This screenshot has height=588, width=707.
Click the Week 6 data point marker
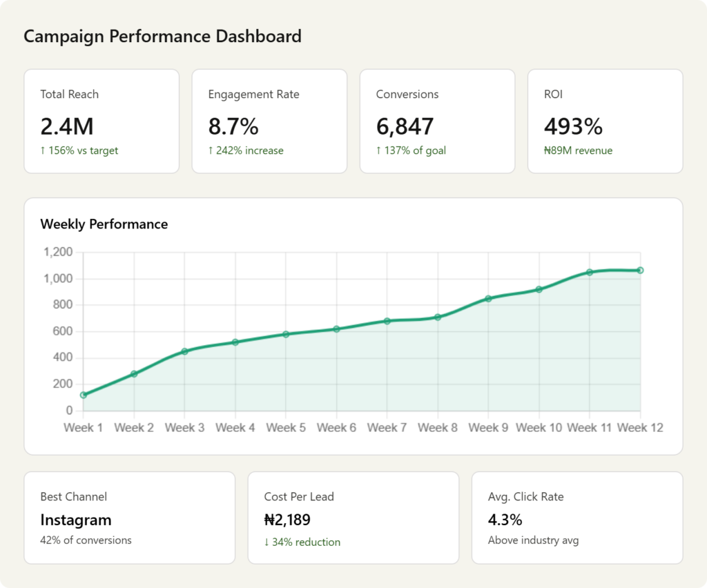(337, 329)
